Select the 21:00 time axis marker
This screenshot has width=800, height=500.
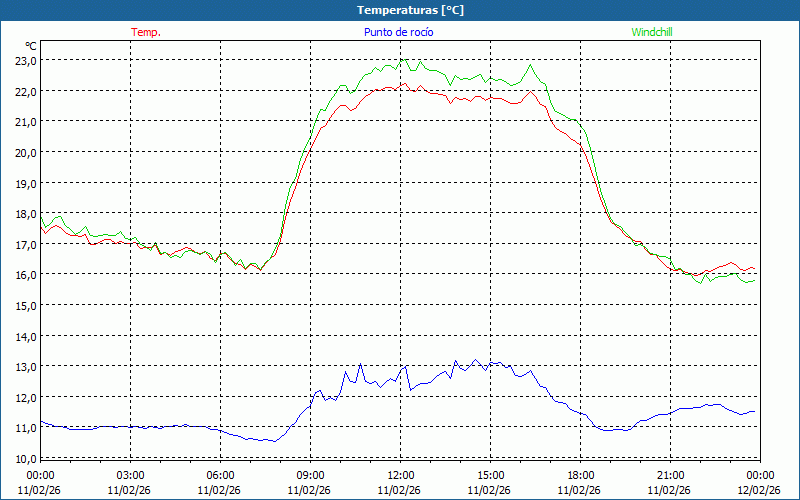[x=670, y=475]
